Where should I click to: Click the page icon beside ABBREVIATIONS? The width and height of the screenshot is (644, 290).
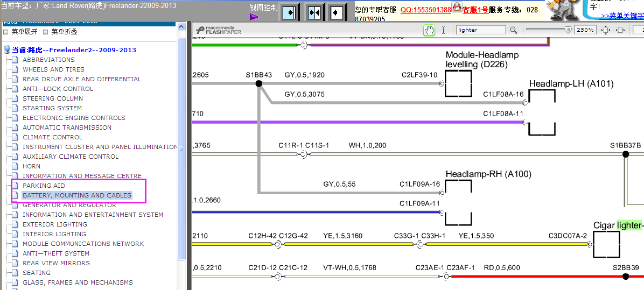[15, 60]
